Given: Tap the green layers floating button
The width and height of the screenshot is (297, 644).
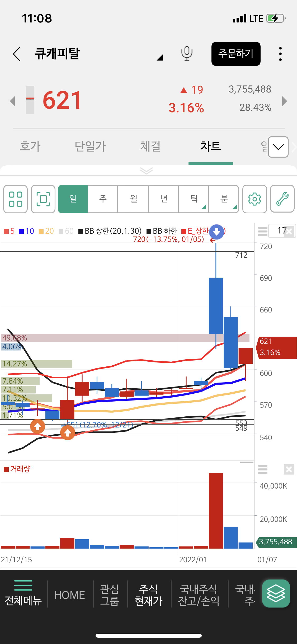Looking at the screenshot, I should [276, 594].
